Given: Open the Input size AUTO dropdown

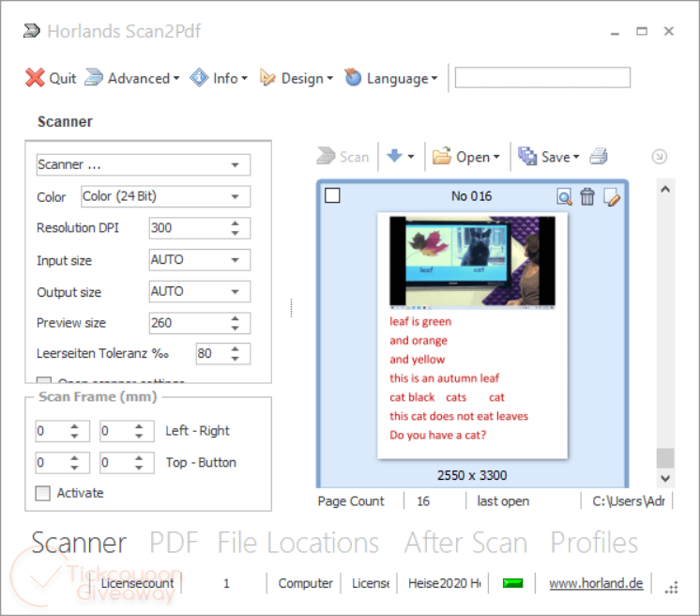Looking at the screenshot, I should (x=235, y=260).
